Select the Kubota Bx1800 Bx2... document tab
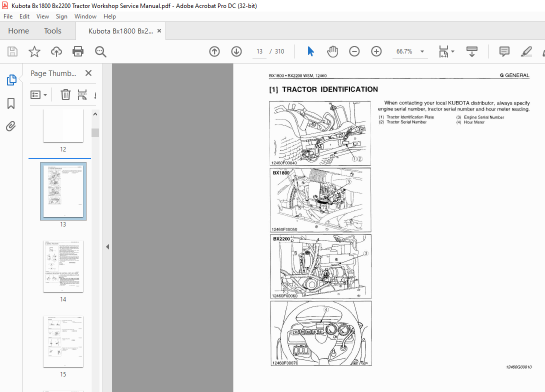The width and height of the screenshot is (545, 392). [x=120, y=31]
